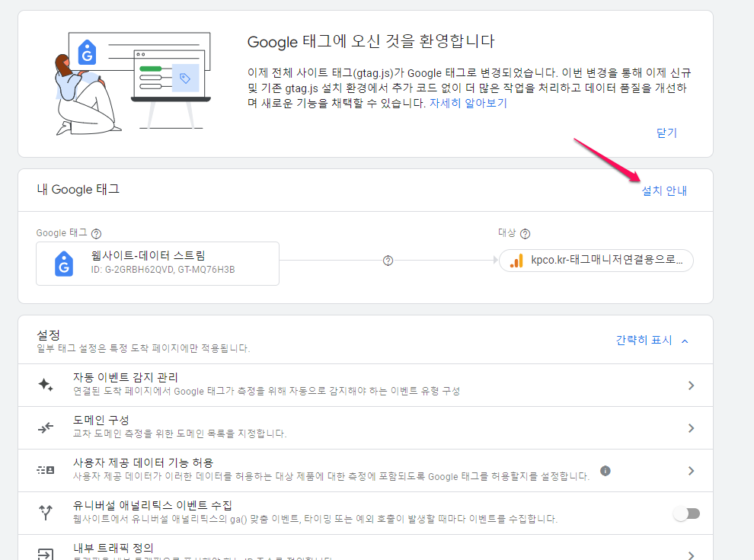Click the info icon in 사용자 제공 데이터 row
The image size is (754, 560).
[605, 471]
